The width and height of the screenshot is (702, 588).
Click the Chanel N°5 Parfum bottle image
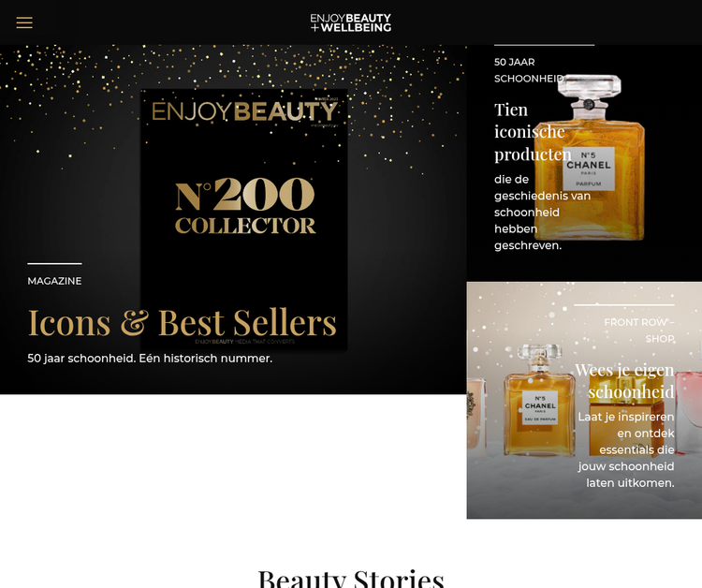click(x=590, y=157)
